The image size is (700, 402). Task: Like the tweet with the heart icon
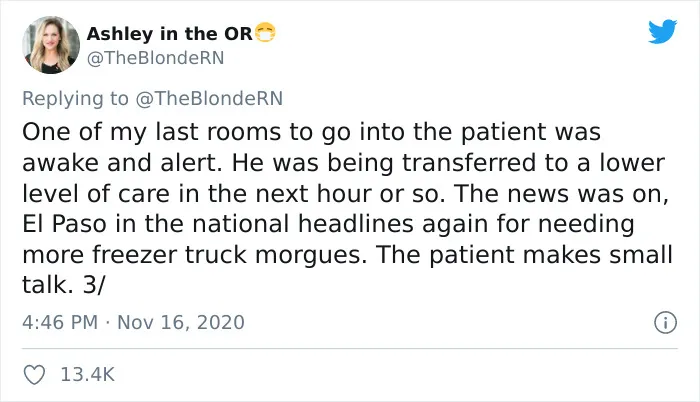pyautogui.click(x=34, y=375)
